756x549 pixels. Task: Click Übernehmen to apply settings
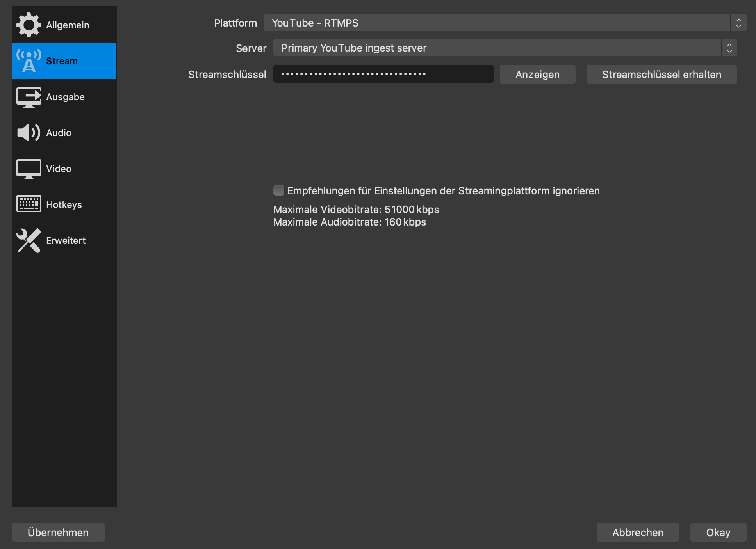(58, 532)
